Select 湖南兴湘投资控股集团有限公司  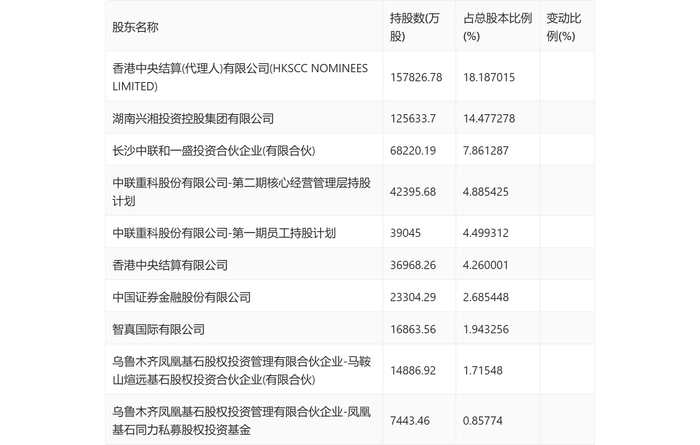pos(193,118)
